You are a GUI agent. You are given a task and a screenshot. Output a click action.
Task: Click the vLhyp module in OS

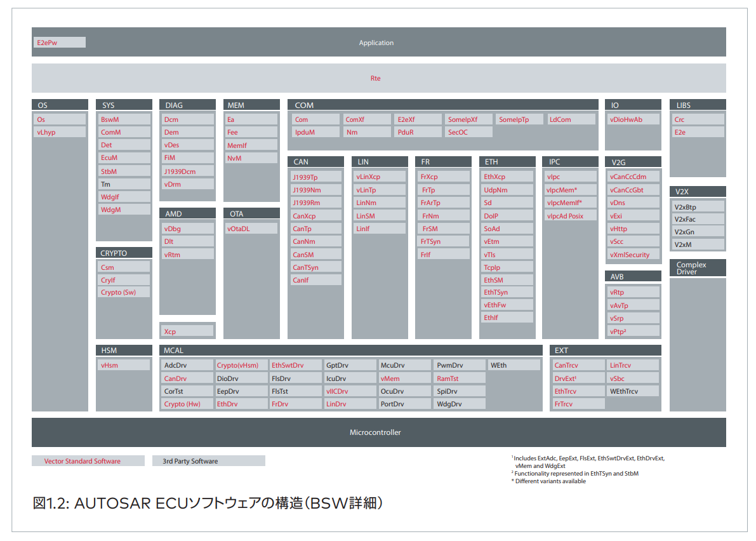[60, 132]
